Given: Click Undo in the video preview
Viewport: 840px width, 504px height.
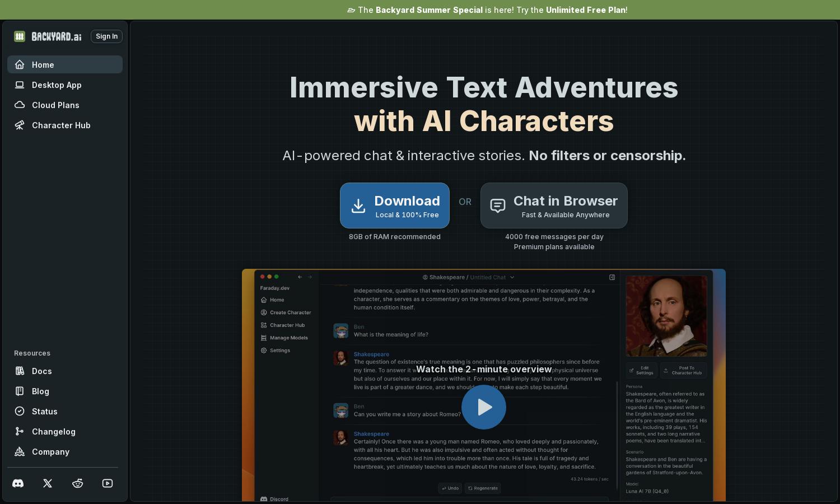Looking at the screenshot, I should [450, 488].
